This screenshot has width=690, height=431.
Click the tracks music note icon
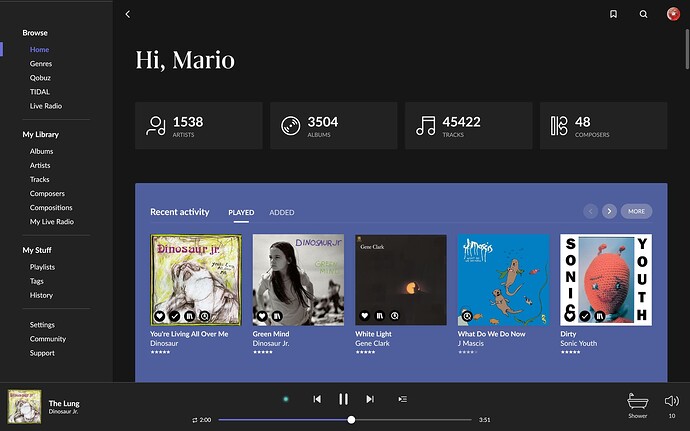tap(426, 126)
